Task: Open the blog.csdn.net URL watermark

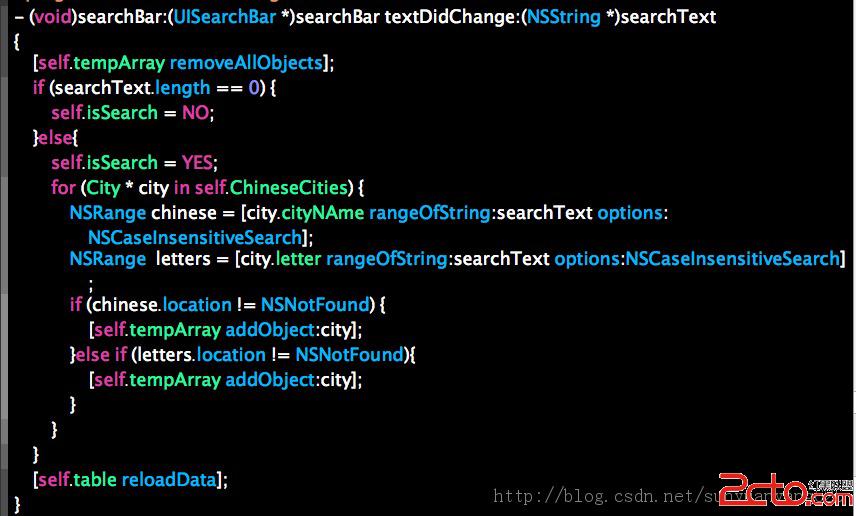Action: point(640,496)
